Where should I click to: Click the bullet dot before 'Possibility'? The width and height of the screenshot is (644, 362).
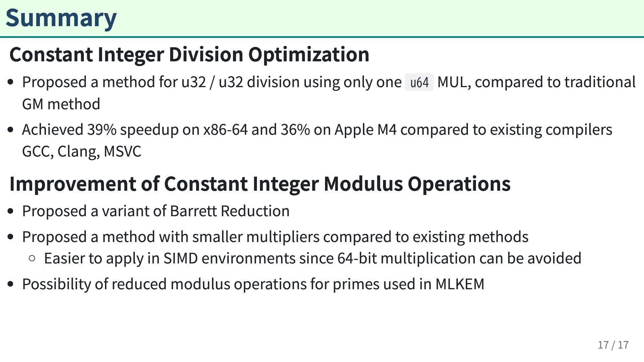tap(11, 284)
